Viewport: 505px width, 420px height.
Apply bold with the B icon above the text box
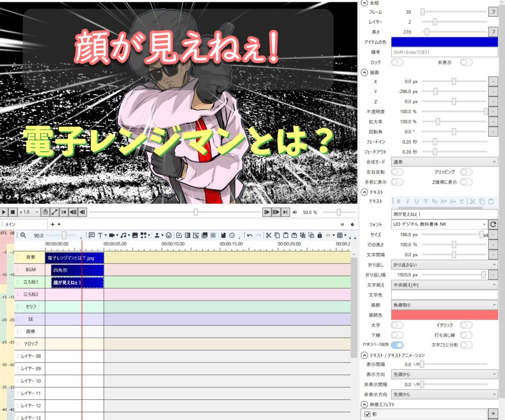(x=398, y=202)
